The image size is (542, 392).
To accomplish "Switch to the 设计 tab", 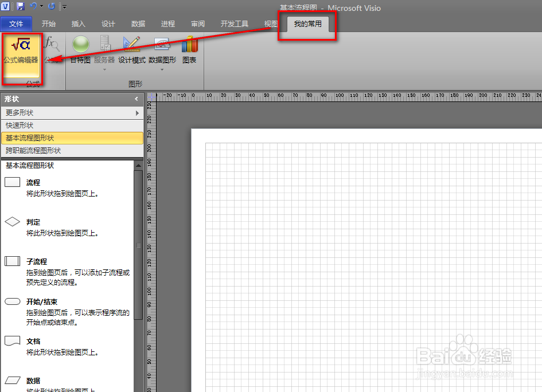I will click(108, 24).
